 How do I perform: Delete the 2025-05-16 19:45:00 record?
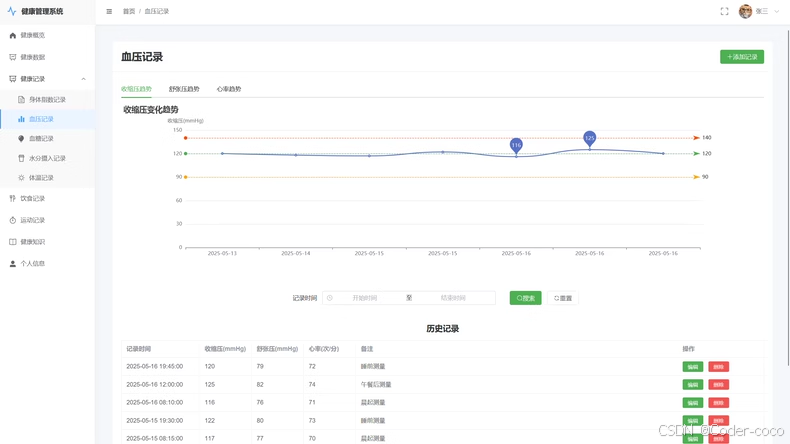click(x=718, y=367)
